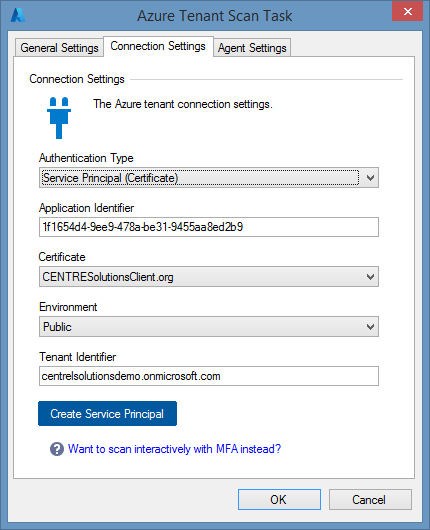Select the Connection Settings tab
The image size is (430, 530).
tap(158, 46)
